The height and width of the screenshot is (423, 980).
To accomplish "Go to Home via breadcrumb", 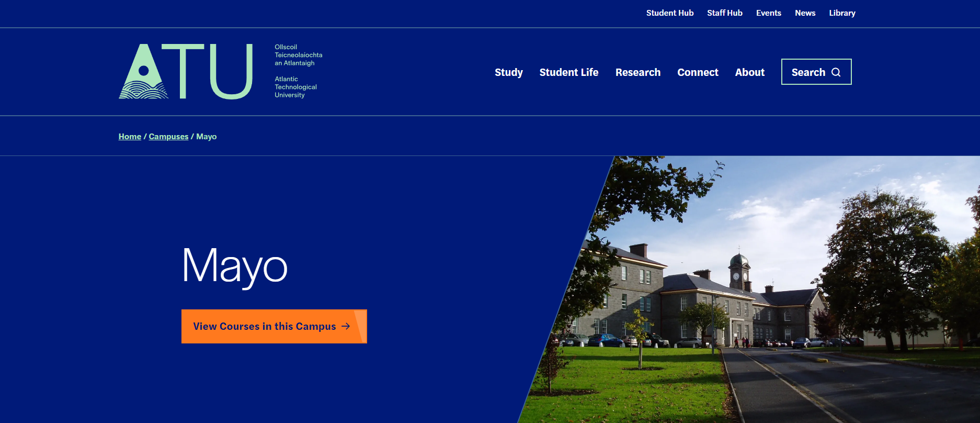I will tap(130, 137).
